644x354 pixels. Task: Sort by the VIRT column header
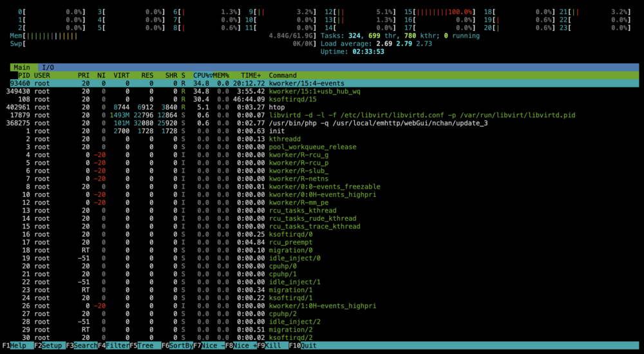click(x=122, y=75)
